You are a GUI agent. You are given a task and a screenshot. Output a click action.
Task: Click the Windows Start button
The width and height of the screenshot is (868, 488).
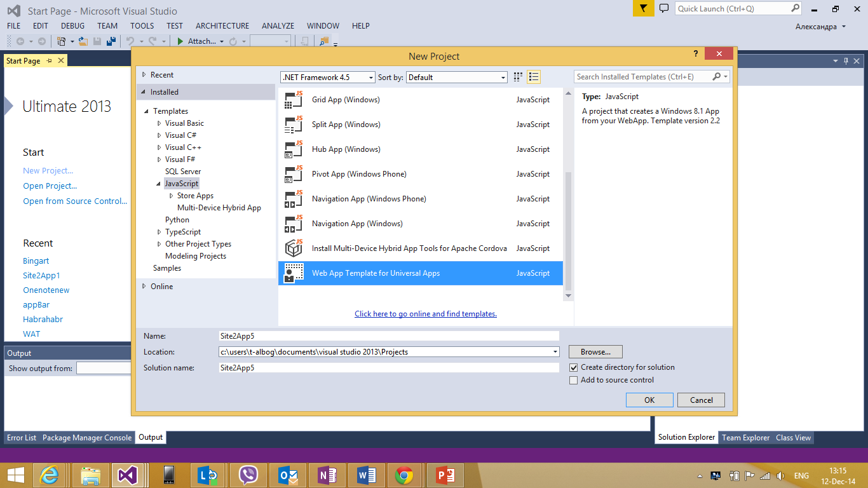[16, 475]
